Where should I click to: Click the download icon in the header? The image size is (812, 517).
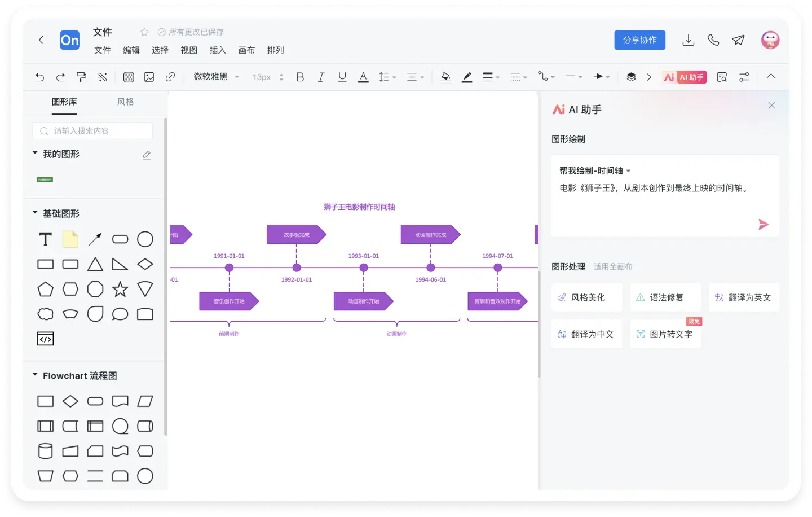(x=688, y=40)
